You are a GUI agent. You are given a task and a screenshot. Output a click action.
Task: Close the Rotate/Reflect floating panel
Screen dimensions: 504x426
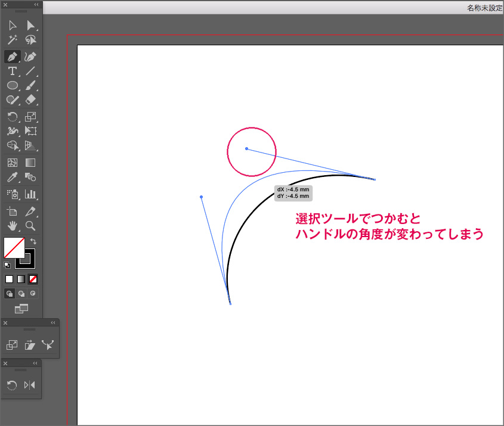click(x=5, y=363)
